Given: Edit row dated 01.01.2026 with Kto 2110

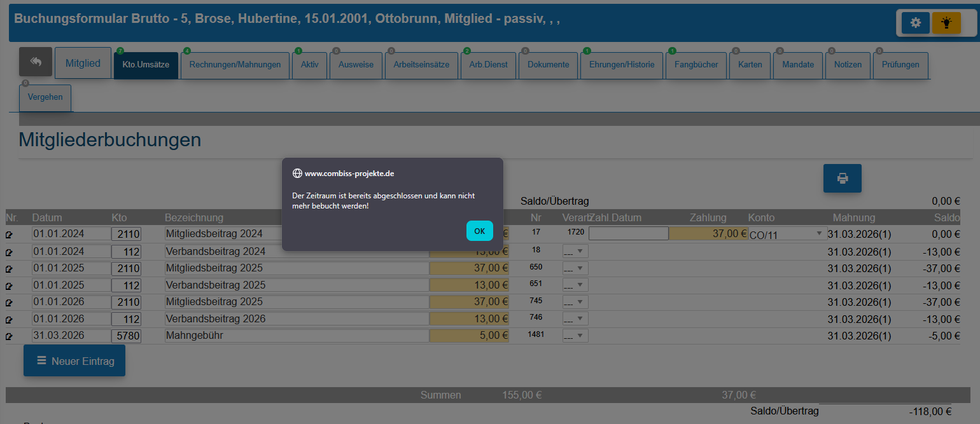Looking at the screenshot, I should (x=9, y=302).
